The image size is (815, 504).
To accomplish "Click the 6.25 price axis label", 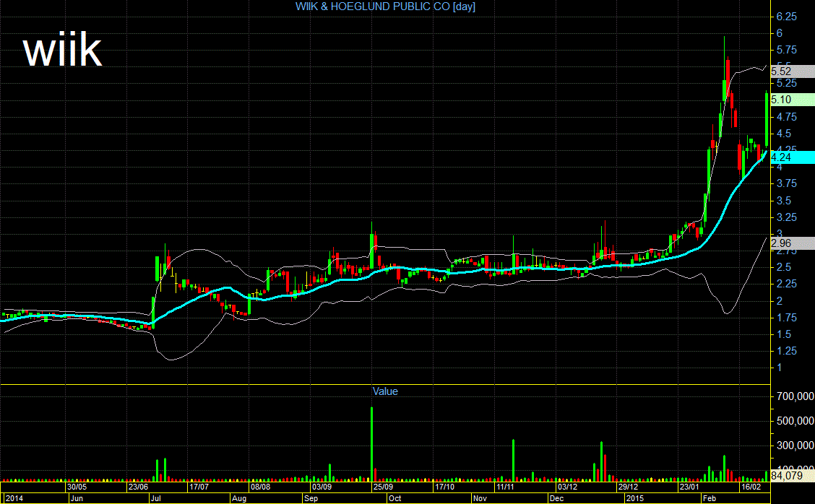I will coord(786,17).
